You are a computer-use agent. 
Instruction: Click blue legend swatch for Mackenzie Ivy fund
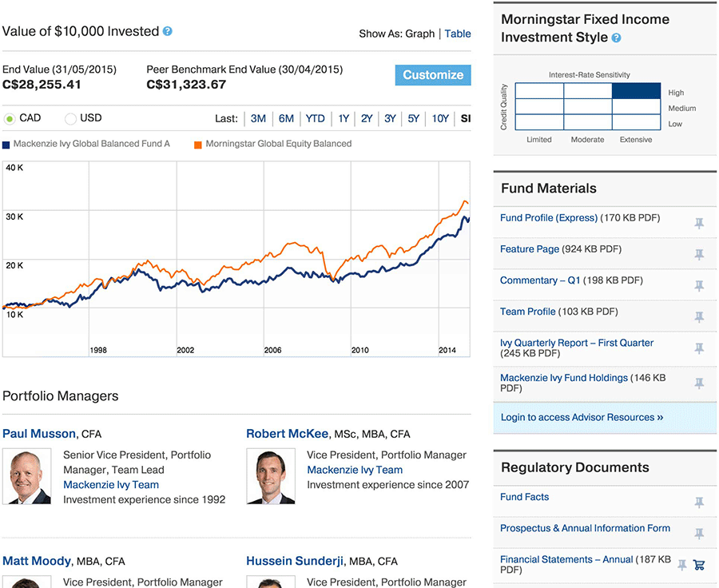click(x=6, y=145)
